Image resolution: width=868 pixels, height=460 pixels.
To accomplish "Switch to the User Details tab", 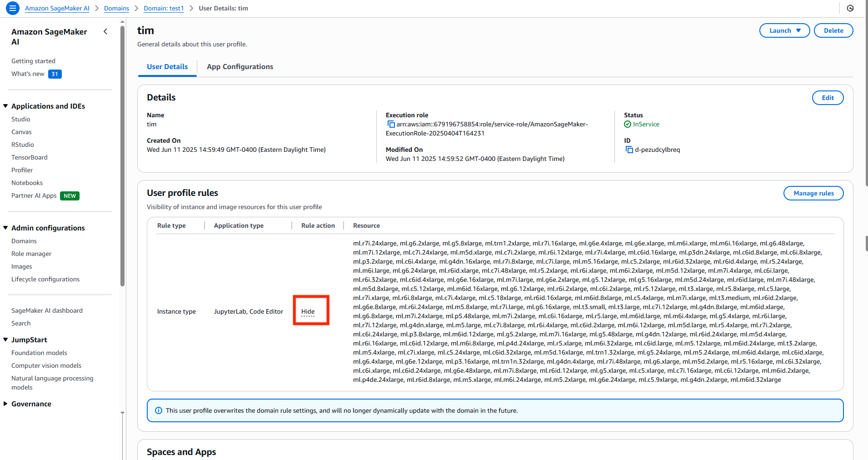I will [x=167, y=66].
